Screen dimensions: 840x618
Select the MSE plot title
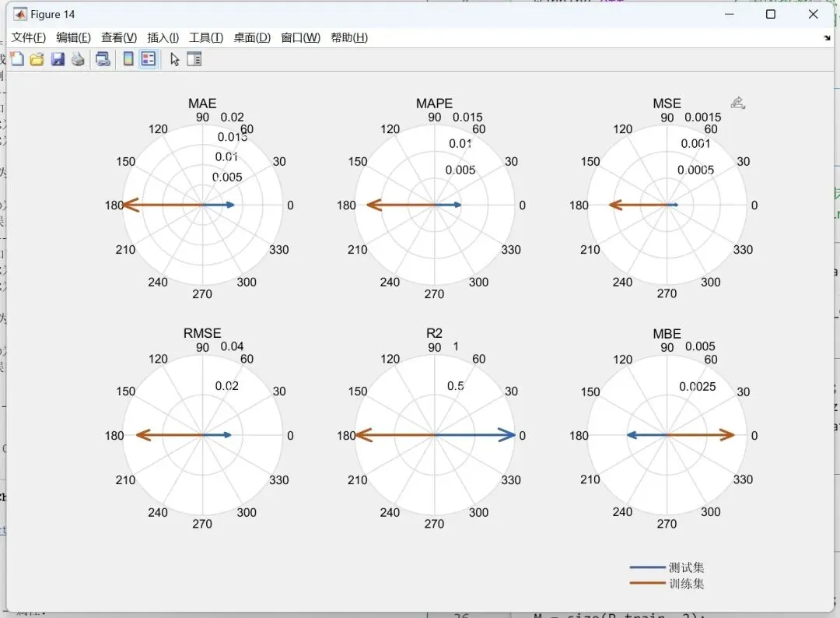667,103
